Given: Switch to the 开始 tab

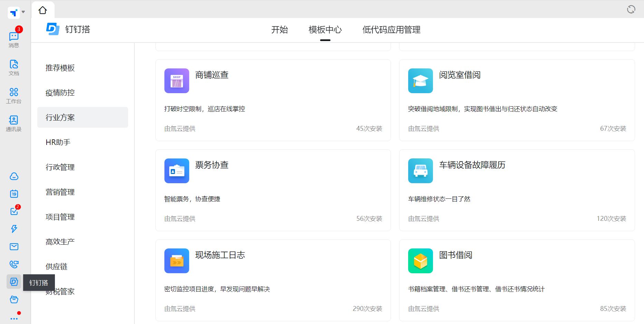Looking at the screenshot, I should [280, 30].
